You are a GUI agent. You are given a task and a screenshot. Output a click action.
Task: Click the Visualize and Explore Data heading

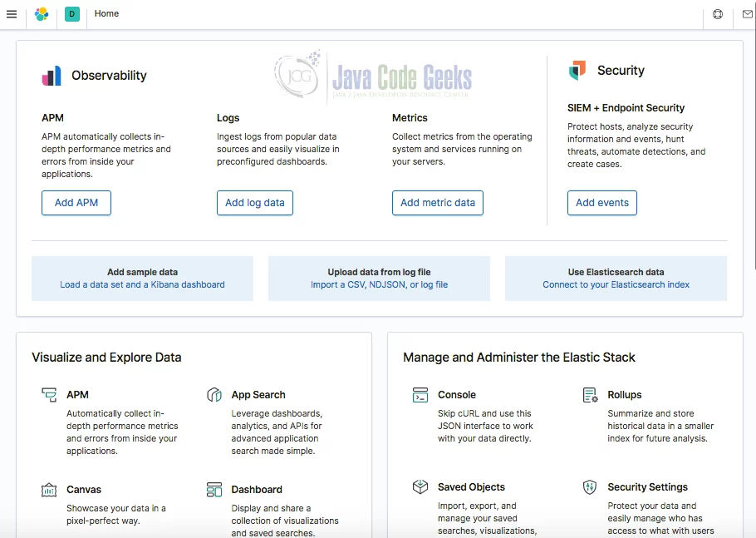106,357
